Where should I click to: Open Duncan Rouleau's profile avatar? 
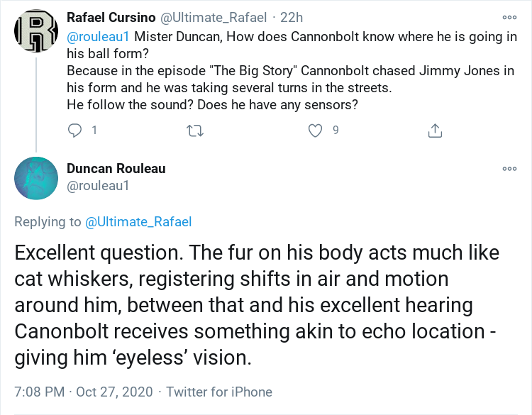pyautogui.click(x=36, y=178)
